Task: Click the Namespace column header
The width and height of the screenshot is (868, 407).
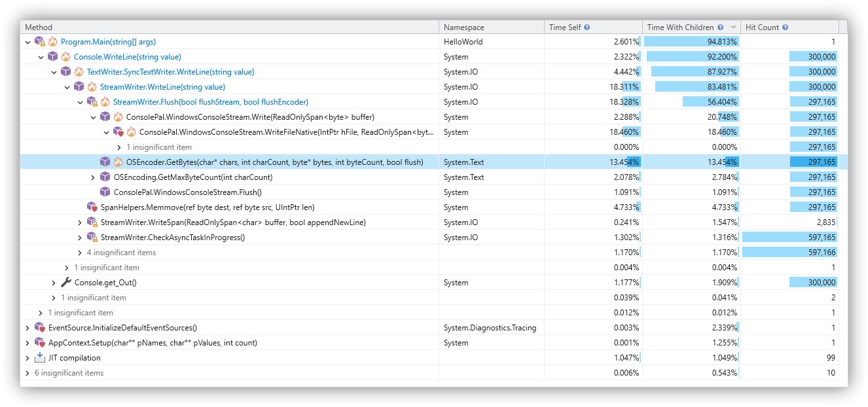Action: (463, 27)
